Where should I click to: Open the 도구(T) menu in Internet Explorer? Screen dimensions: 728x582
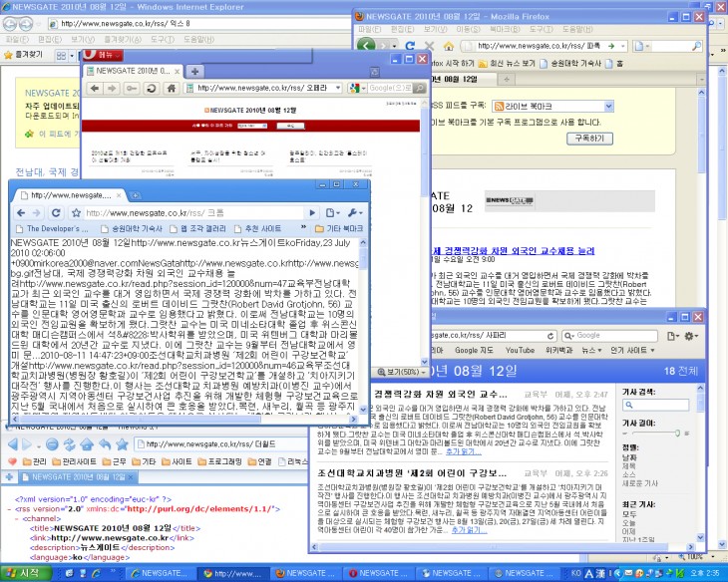point(163,40)
